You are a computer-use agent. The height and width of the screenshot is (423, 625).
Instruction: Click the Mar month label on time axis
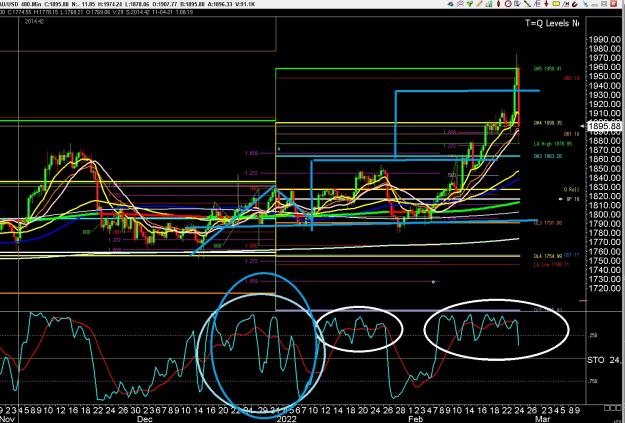[x=542, y=419]
